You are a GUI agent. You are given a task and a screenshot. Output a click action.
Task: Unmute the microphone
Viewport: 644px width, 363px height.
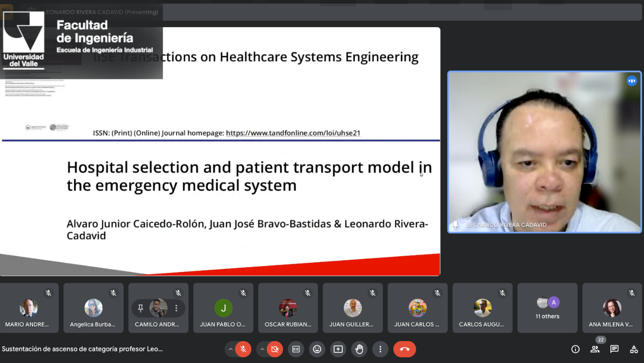243,349
